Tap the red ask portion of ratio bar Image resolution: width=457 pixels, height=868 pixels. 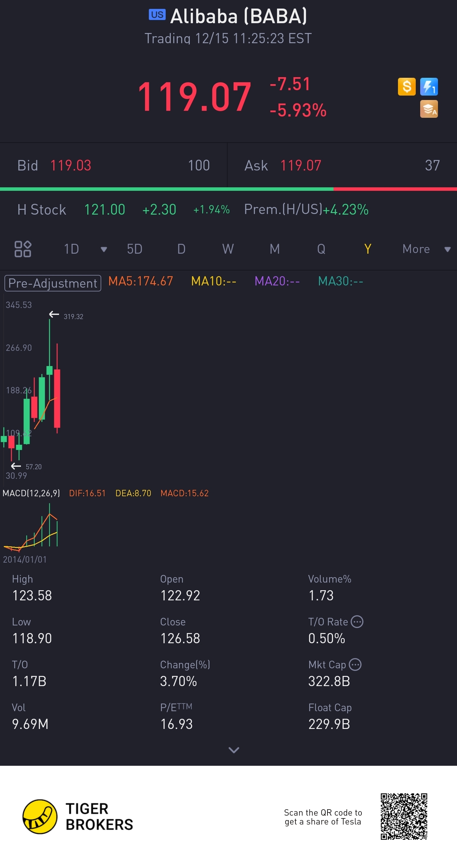click(395, 189)
